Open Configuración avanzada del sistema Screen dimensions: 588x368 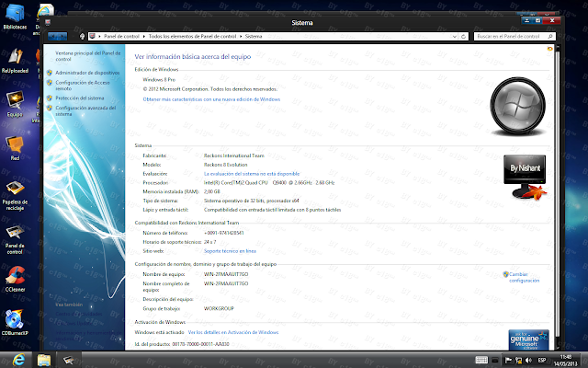[x=85, y=110]
